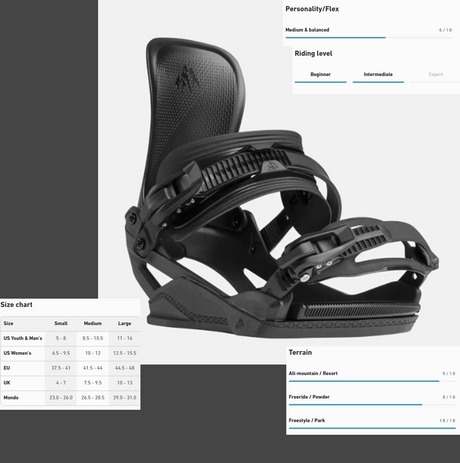Click the snowboard binding product image
Screen dimensions: 460x463
click(x=282, y=188)
